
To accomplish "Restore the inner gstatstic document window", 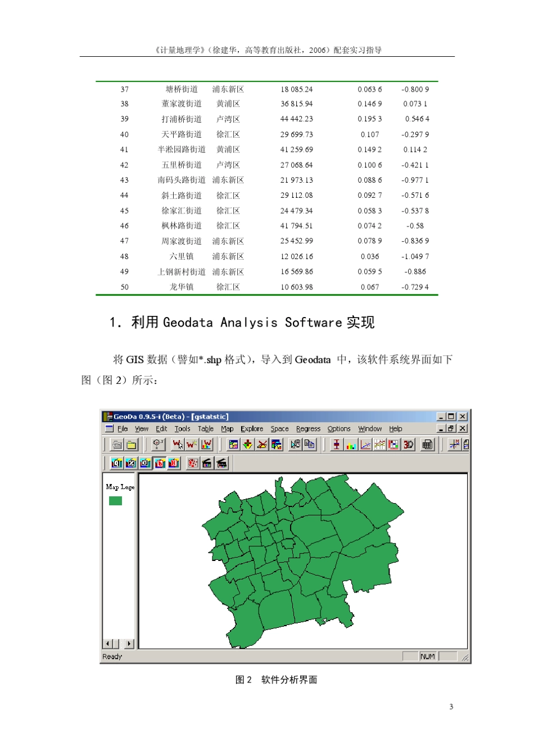I will (450, 429).
